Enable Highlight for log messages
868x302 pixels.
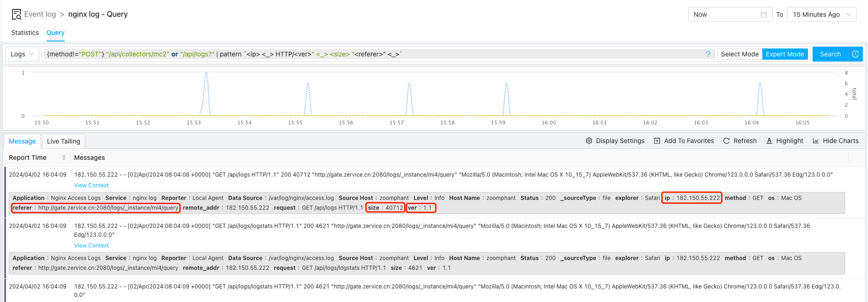[x=785, y=141]
